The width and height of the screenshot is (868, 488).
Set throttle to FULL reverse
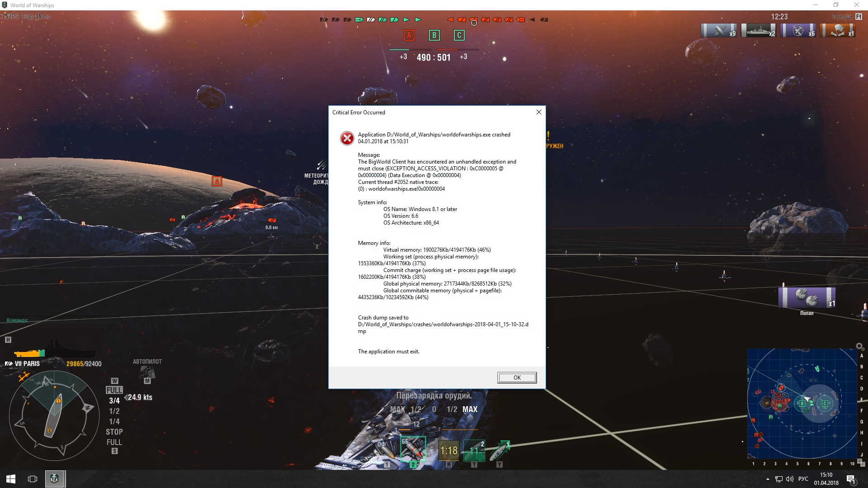point(114,442)
